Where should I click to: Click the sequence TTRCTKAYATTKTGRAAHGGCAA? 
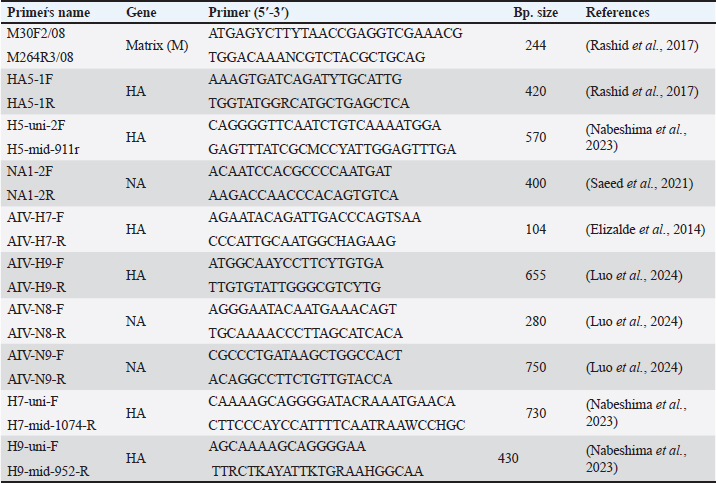(x=318, y=471)
